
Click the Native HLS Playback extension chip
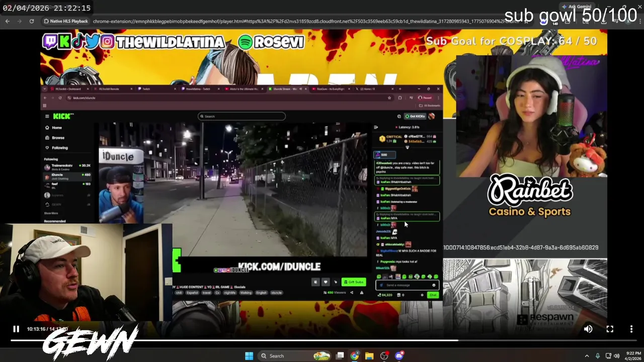pyautogui.click(x=65, y=21)
